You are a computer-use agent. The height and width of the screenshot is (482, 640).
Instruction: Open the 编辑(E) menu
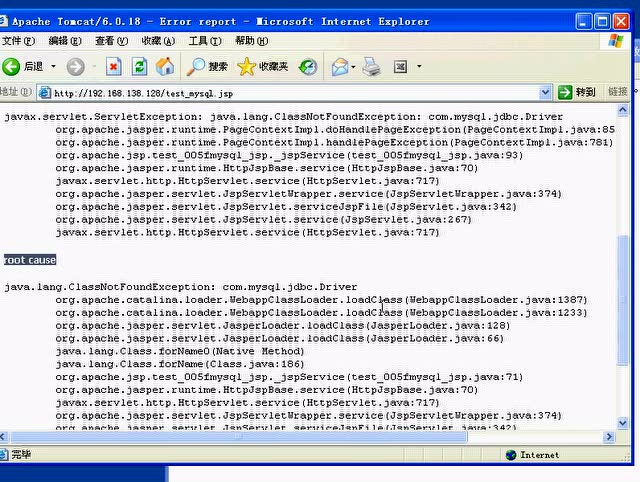[65, 41]
